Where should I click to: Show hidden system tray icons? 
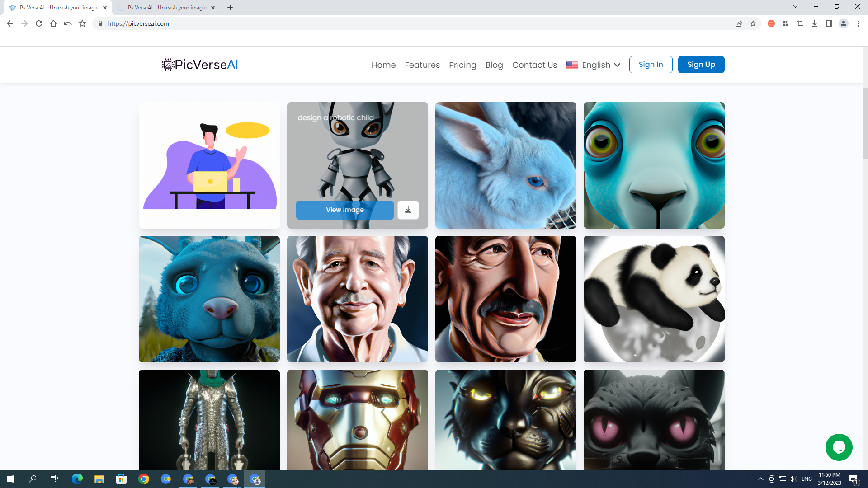761,479
